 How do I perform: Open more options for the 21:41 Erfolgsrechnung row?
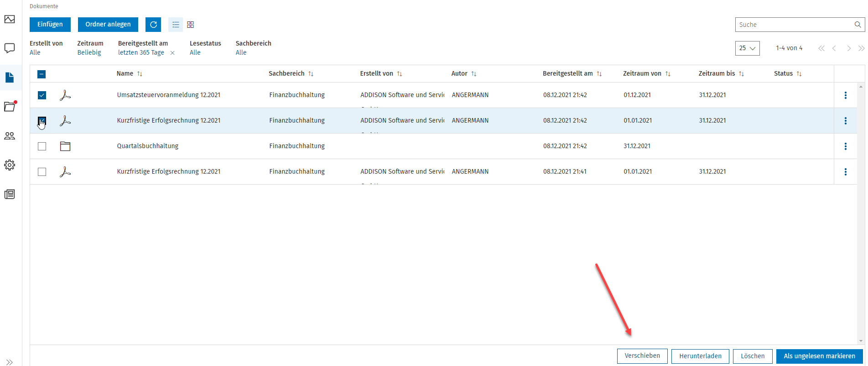click(846, 172)
